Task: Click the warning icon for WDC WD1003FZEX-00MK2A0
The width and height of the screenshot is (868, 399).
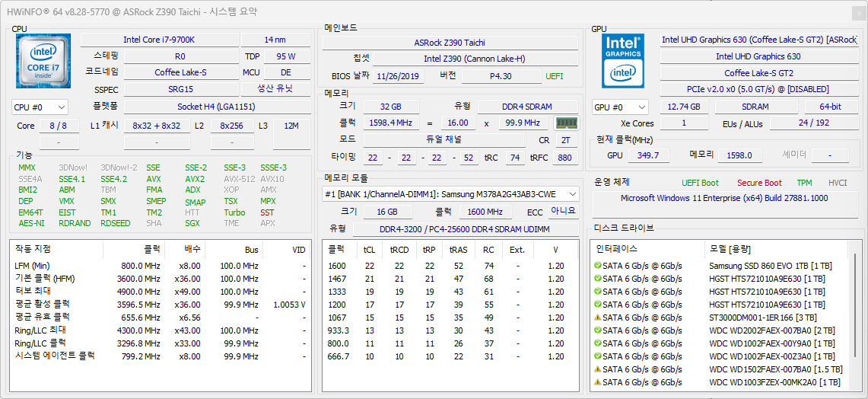Action: [597, 381]
